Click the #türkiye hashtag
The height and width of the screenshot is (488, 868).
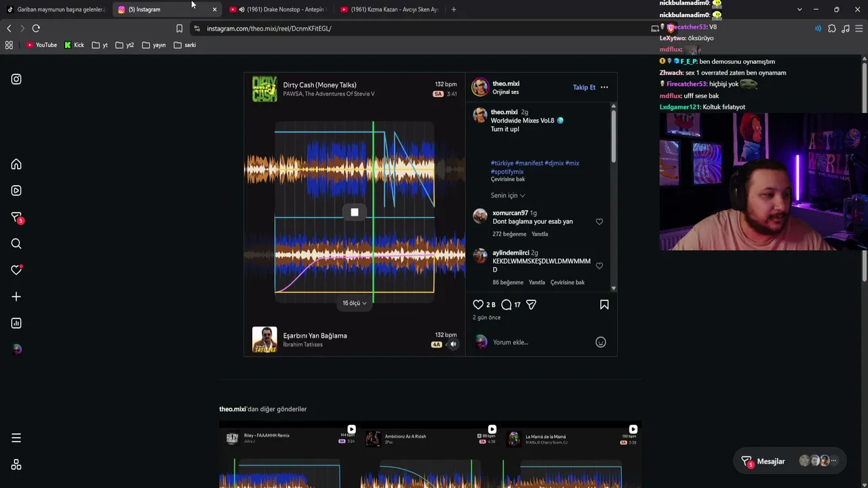pos(502,163)
